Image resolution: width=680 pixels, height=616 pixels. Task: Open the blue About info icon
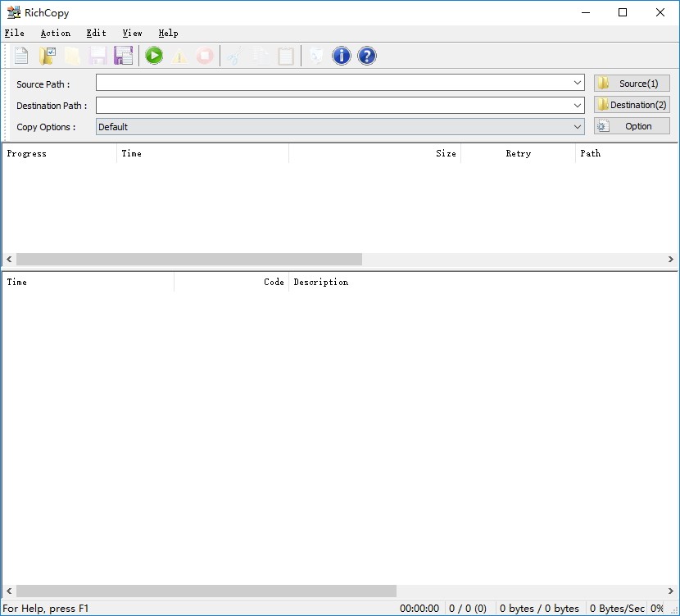pos(342,56)
